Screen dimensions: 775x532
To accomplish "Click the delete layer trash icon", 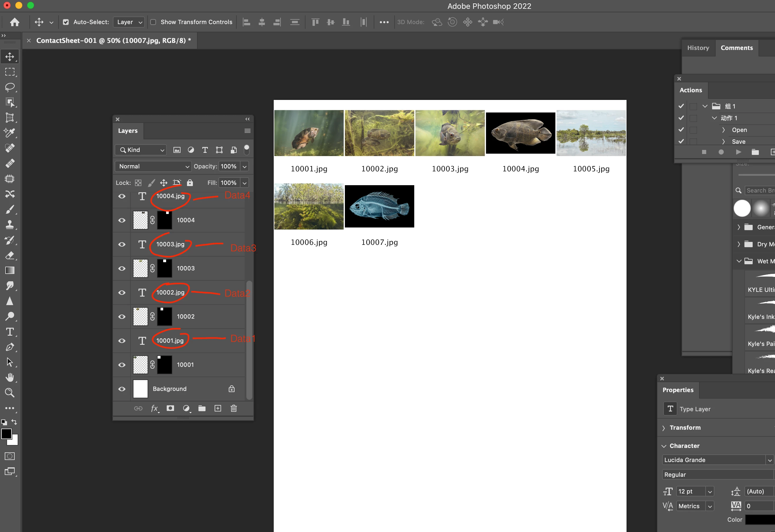I will point(234,408).
